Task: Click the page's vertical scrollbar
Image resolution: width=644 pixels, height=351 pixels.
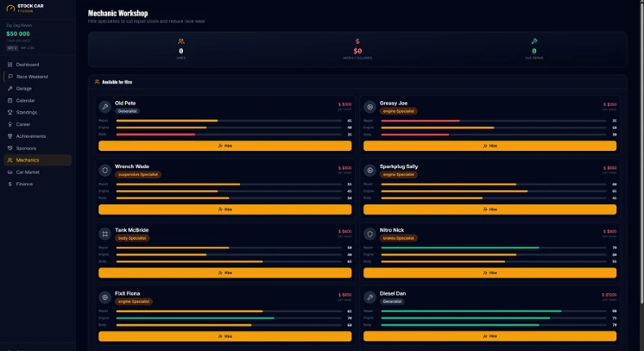Action: pos(641,152)
